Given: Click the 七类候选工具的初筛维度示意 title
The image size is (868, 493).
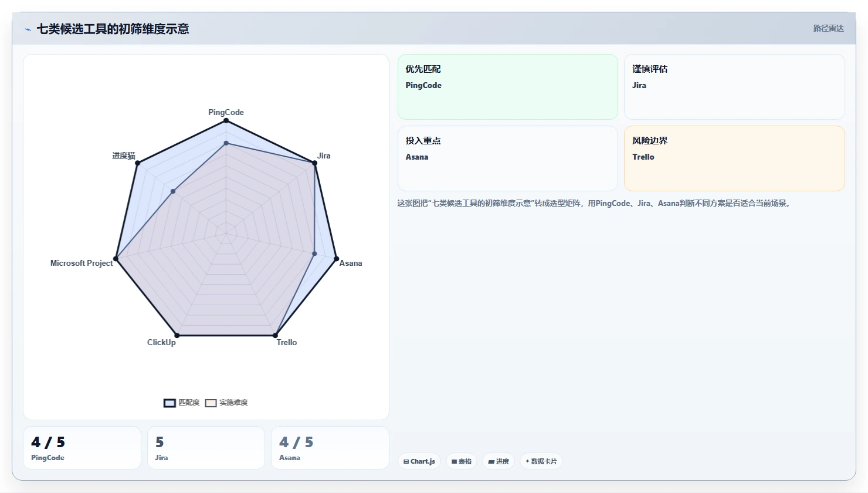Looking at the screenshot, I should [x=113, y=29].
